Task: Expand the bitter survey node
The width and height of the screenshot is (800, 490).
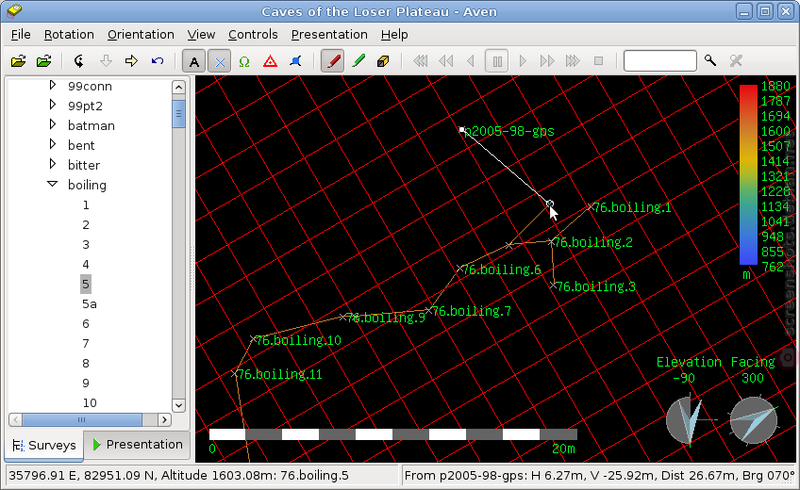Action: [52, 164]
